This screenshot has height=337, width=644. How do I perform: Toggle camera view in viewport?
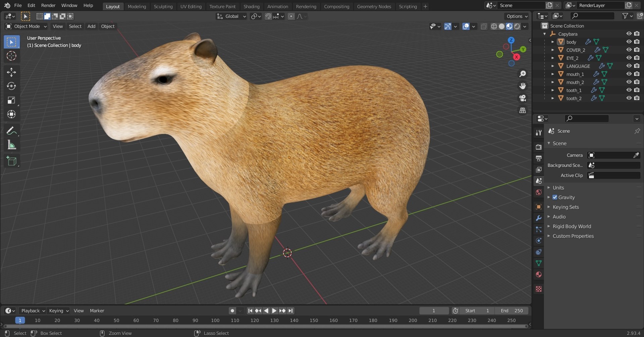pos(522,98)
